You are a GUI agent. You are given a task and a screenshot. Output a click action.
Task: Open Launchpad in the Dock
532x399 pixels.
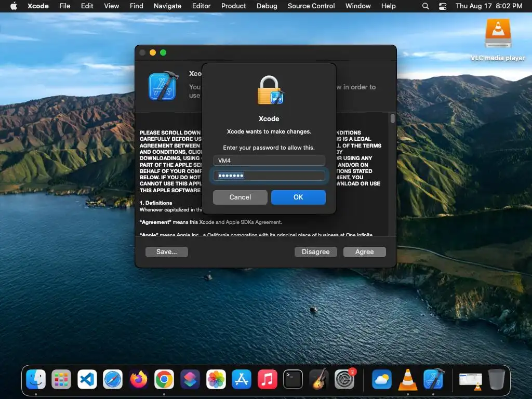click(61, 379)
